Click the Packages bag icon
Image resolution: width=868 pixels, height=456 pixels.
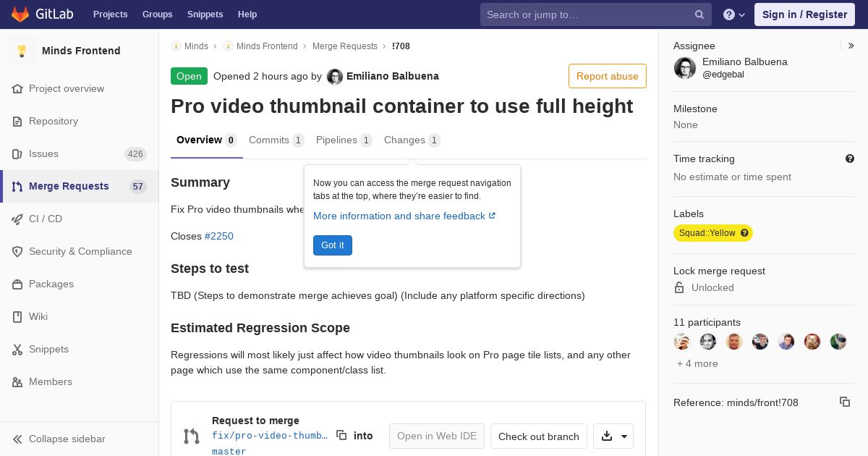[x=17, y=284]
